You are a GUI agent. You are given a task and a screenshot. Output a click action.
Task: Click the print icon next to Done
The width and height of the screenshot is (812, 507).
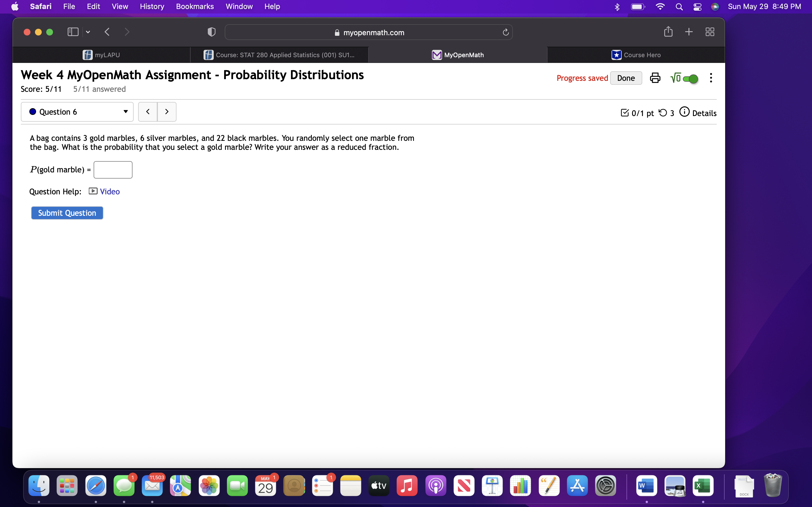coord(655,78)
